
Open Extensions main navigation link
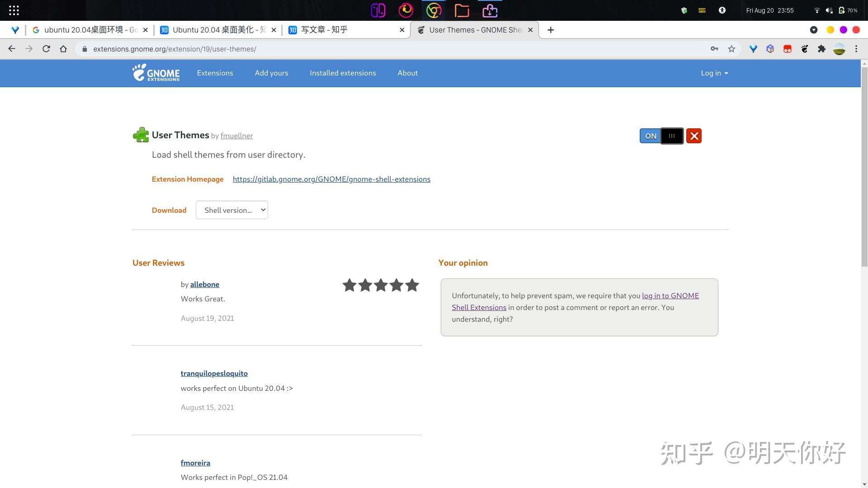coord(215,72)
